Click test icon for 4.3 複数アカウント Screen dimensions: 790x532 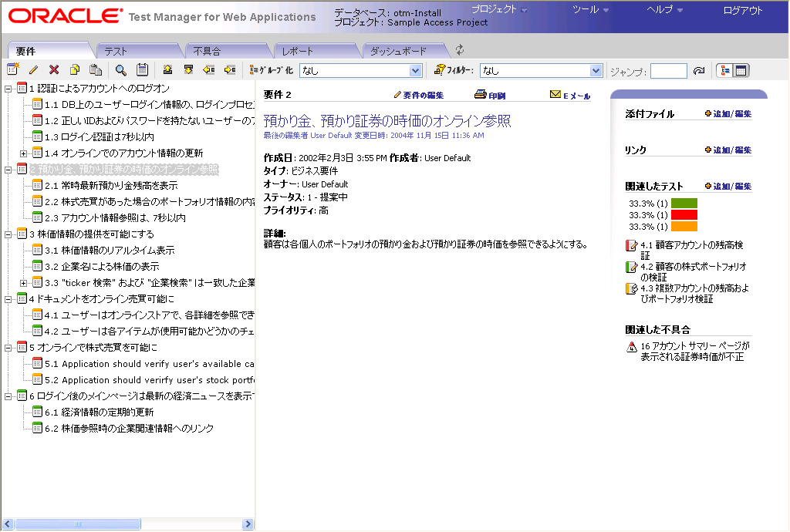coord(631,289)
